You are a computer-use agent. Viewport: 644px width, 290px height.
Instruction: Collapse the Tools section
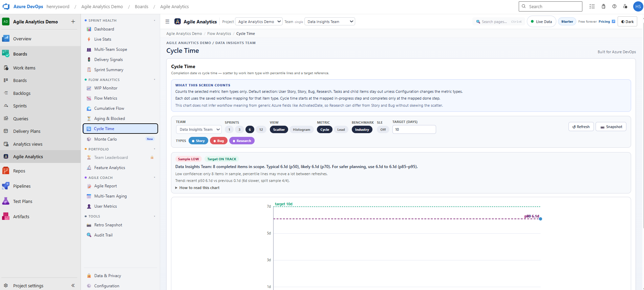click(x=155, y=216)
